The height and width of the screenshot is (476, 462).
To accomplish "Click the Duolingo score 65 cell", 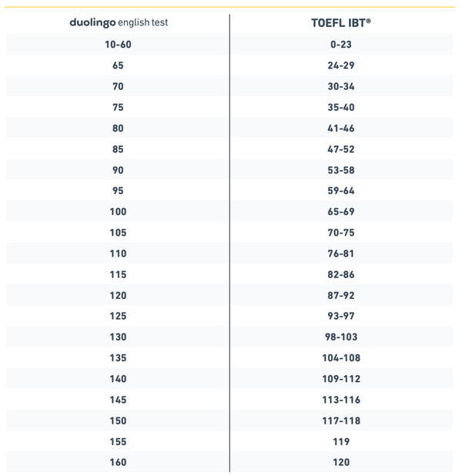I will 118,65.
